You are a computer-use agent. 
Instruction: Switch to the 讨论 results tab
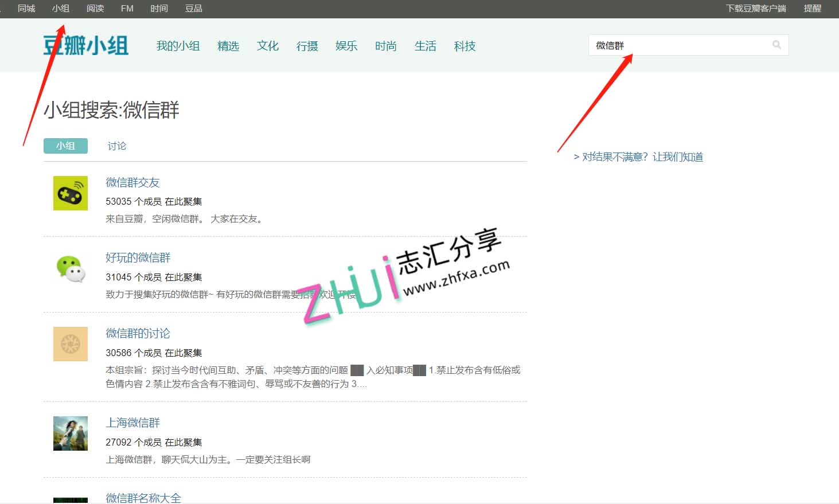117,146
